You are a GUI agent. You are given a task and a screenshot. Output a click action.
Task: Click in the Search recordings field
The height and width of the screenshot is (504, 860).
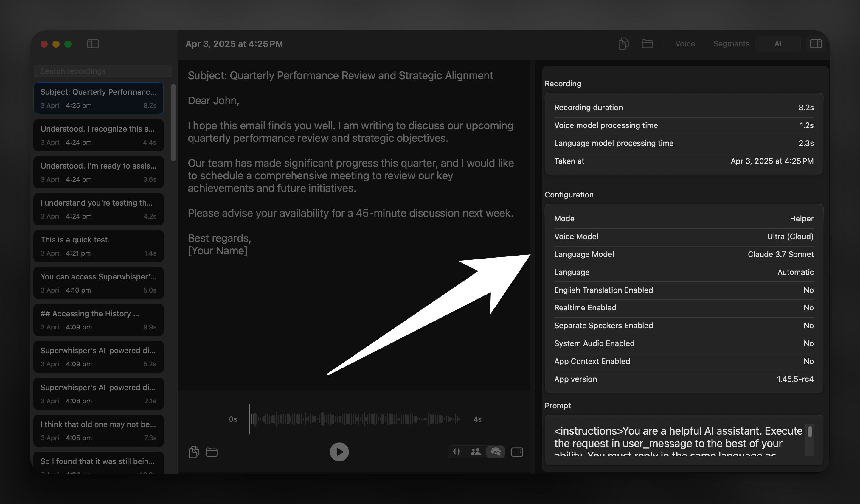103,71
